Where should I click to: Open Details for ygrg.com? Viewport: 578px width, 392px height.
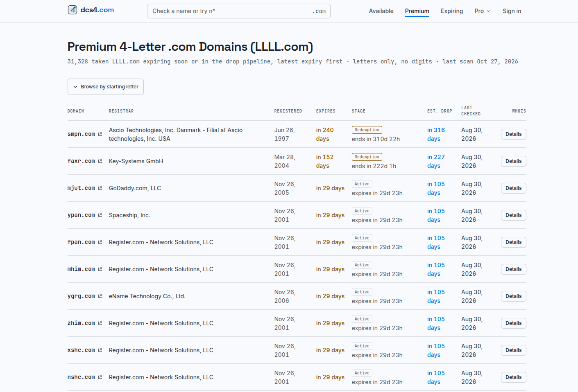tap(514, 296)
